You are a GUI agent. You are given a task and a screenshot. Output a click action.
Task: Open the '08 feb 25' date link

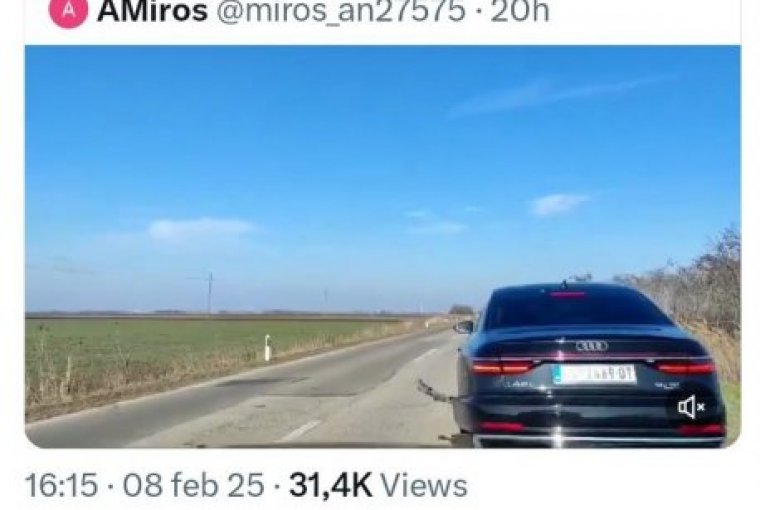[x=193, y=486]
